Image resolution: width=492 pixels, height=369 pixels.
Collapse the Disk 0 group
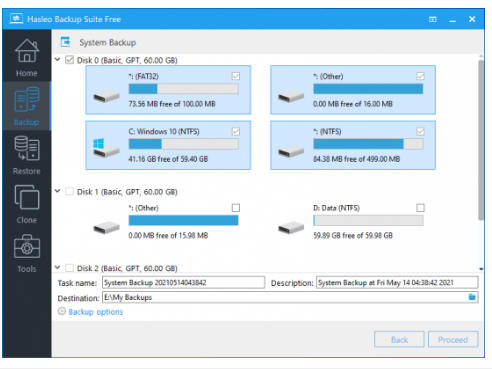(58, 60)
